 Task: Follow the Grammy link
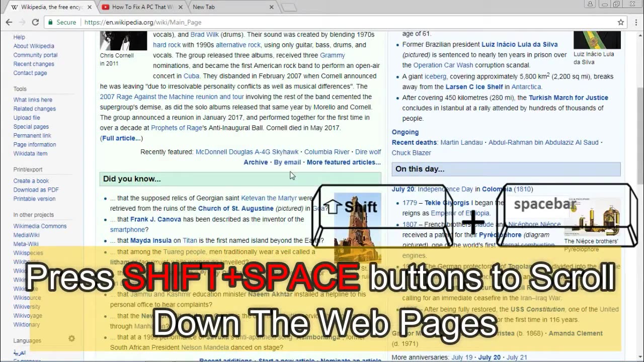point(333,55)
